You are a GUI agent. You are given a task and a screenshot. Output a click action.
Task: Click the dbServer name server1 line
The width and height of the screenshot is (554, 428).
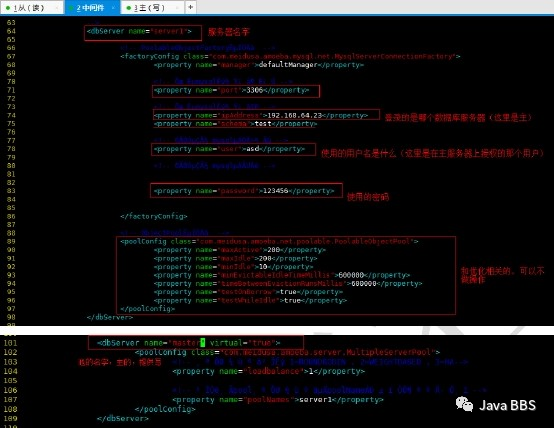click(x=139, y=31)
